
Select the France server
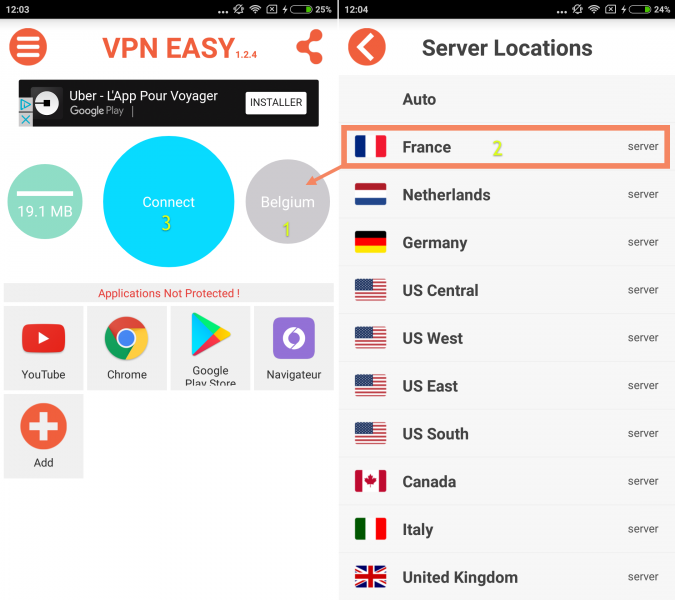pyautogui.click(x=507, y=147)
